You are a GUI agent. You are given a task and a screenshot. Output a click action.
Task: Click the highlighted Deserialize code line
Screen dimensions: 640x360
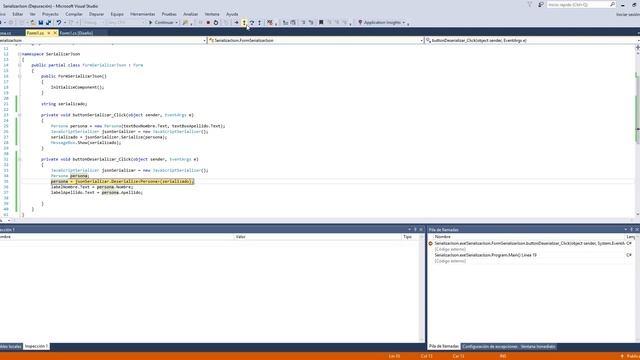[x=122, y=181]
